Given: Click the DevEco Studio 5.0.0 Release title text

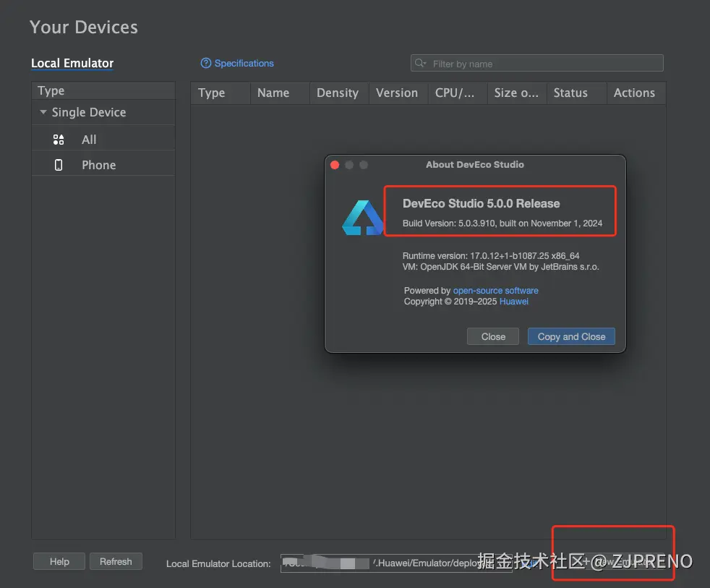Looking at the screenshot, I should [481, 203].
